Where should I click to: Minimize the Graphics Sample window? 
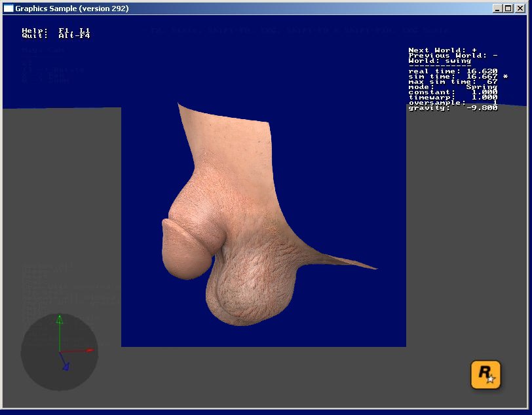point(497,9)
